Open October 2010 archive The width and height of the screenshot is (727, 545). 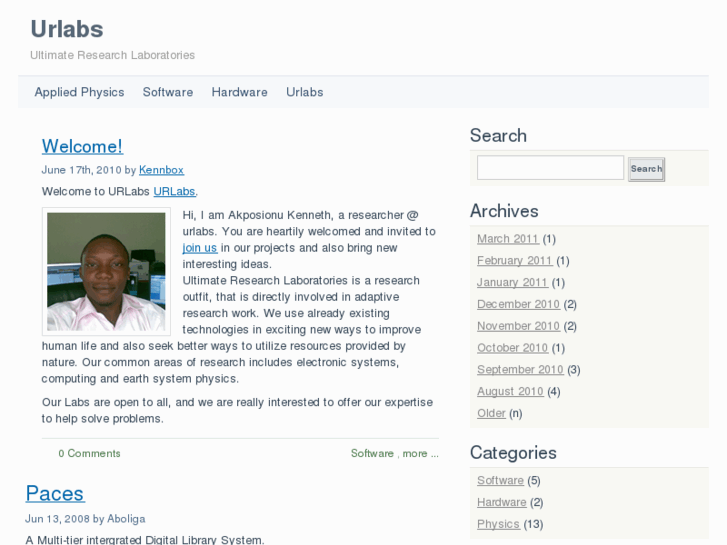[x=512, y=348]
